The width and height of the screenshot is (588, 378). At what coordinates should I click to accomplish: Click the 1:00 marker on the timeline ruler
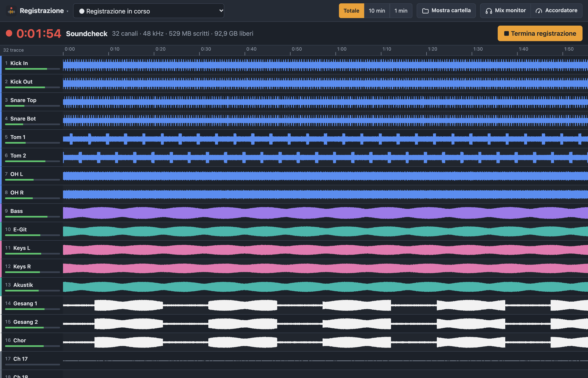click(342, 49)
